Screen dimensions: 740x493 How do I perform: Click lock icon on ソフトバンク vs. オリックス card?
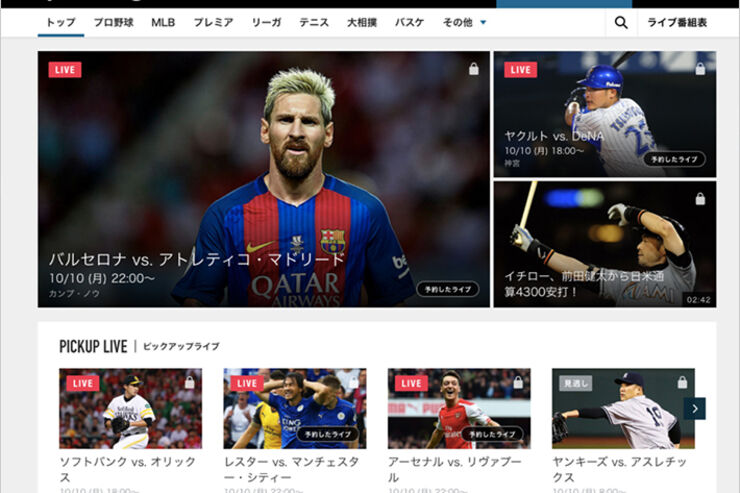click(190, 383)
